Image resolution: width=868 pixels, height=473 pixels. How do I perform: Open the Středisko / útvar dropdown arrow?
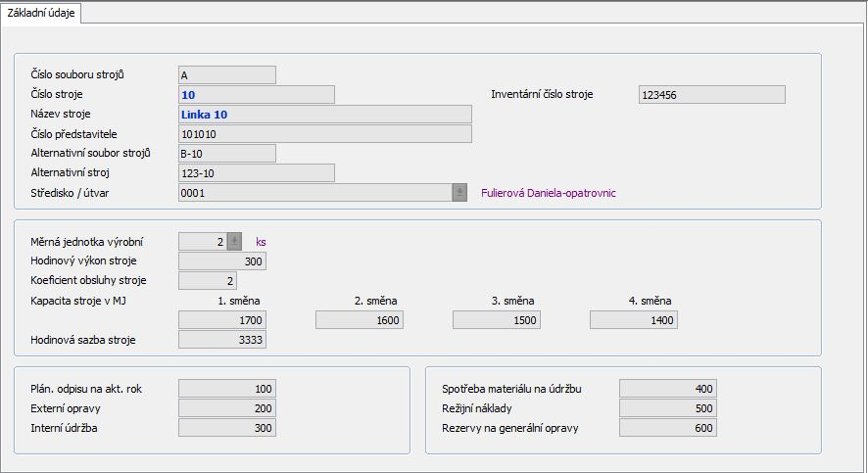(x=459, y=193)
